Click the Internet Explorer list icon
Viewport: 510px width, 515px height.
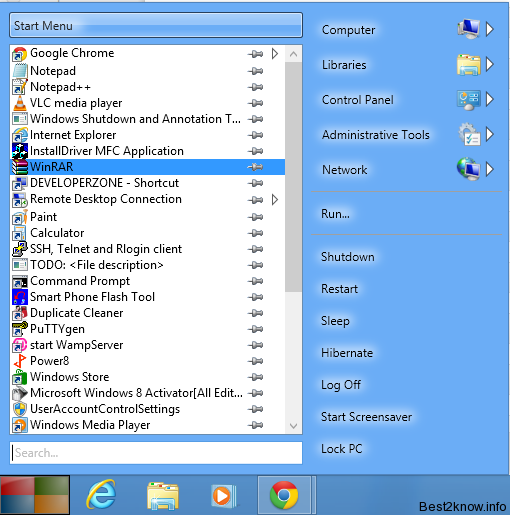point(20,135)
